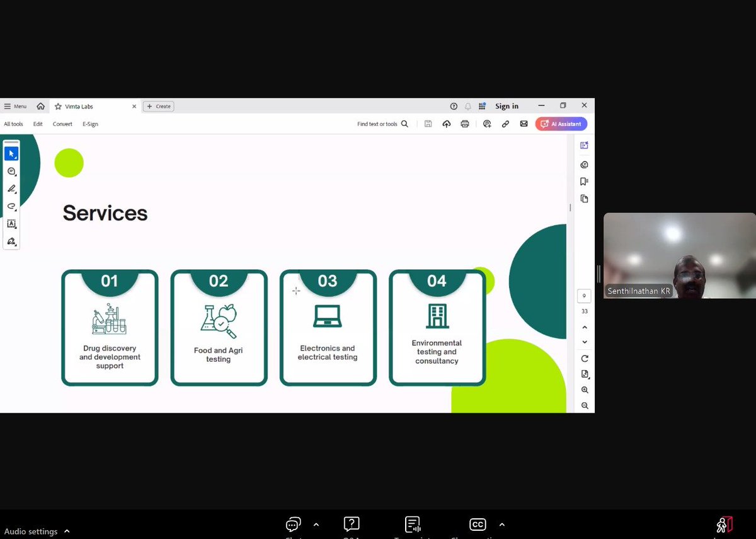Click the Create button
Viewport: 756px width, 539px height.
click(159, 107)
